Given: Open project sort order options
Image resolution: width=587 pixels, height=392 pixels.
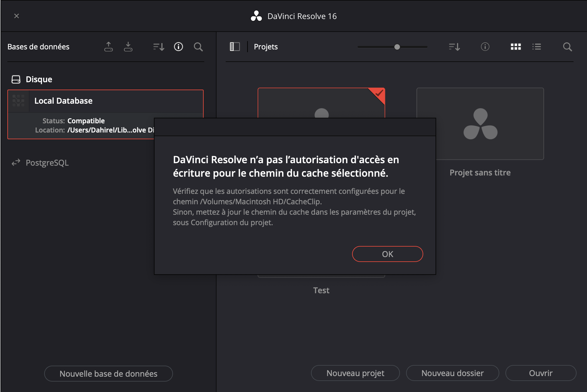Looking at the screenshot, I should [x=454, y=47].
